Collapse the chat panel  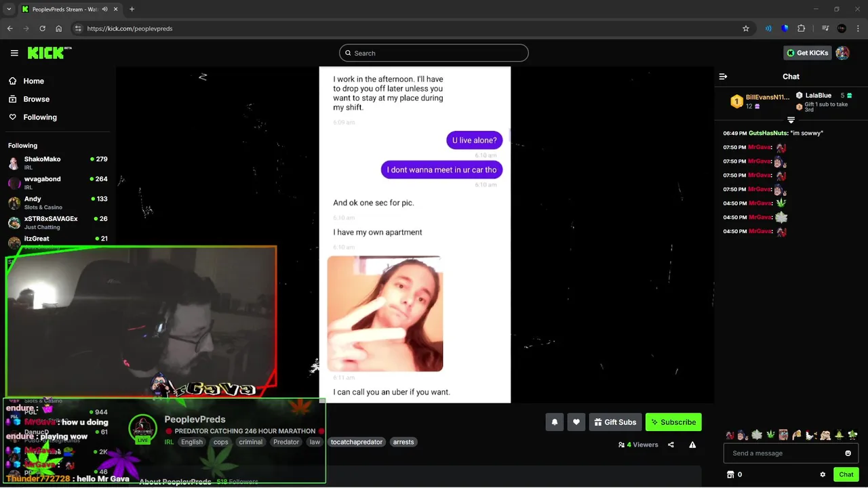click(723, 77)
